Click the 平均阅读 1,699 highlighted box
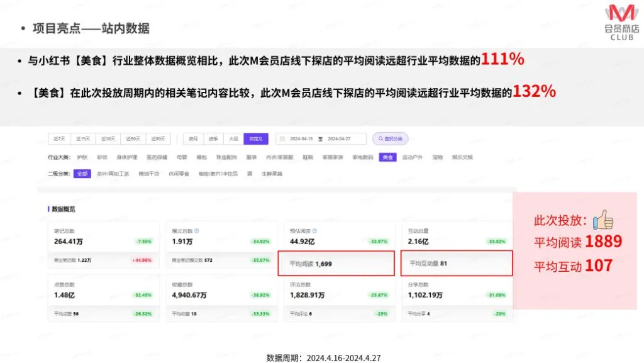The image size is (644, 363). pyautogui.click(x=336, y=264)
